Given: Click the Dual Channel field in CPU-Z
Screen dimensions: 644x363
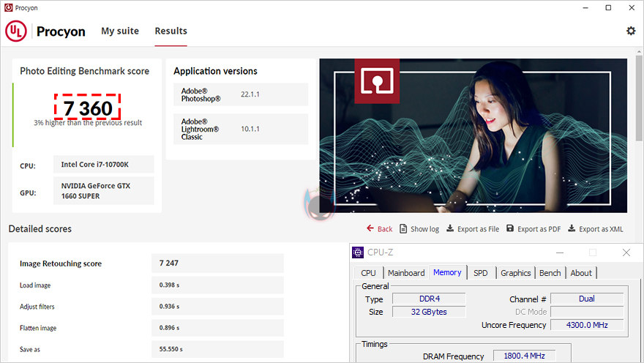Looking at the screenshot, I should (x=587, y=299).
